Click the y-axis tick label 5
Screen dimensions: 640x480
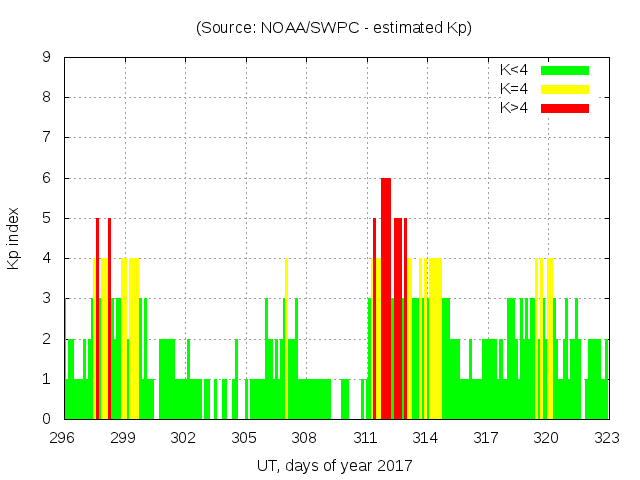47,218
